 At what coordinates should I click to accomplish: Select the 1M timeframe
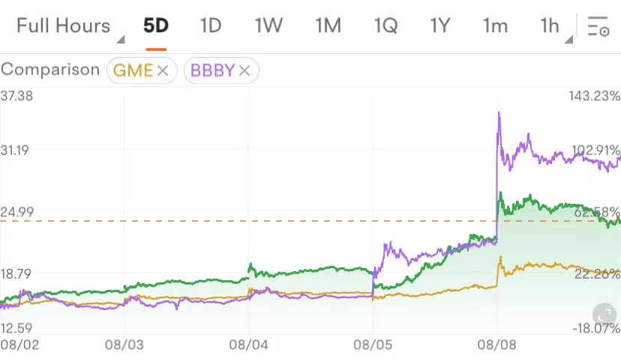(328, 26)
